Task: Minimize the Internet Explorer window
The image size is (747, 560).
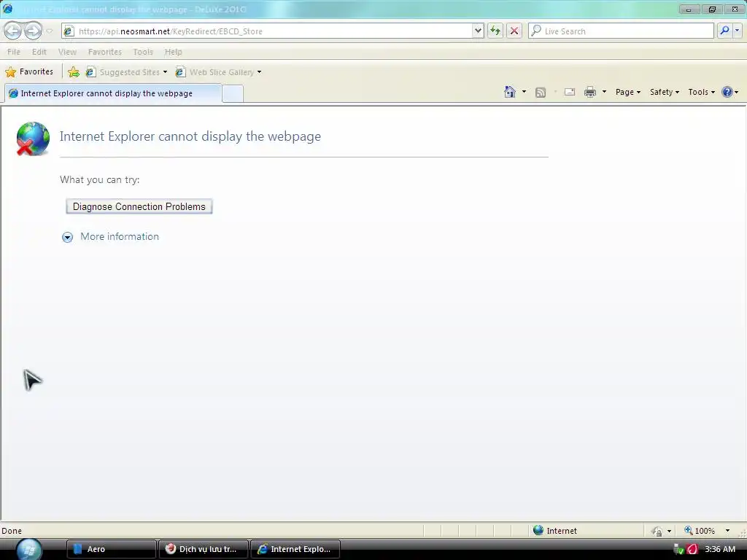Action: [x=689, y=9]
